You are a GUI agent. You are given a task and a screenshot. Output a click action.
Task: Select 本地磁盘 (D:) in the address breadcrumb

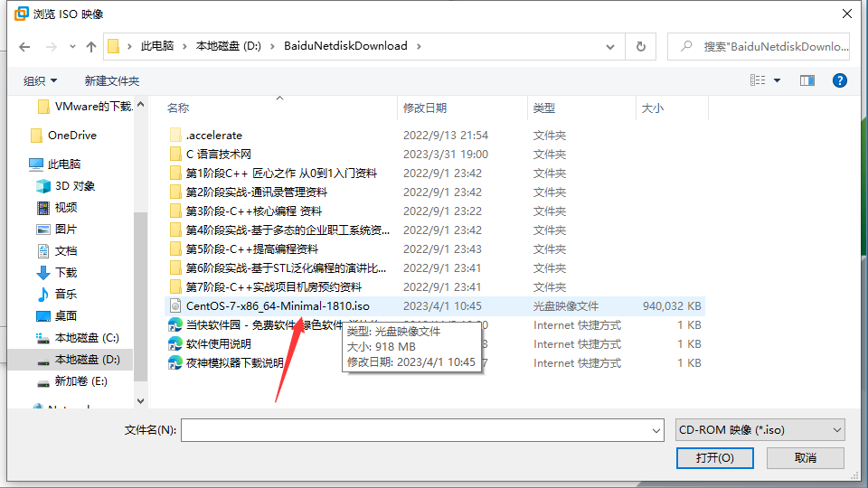pyautogui.click(x=228, y=46)
